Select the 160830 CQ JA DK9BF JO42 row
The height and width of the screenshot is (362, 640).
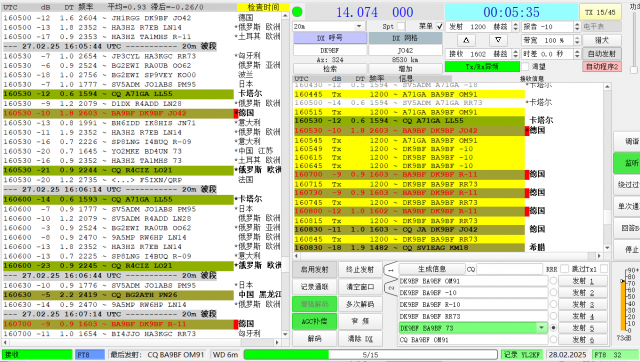point(409,229)
